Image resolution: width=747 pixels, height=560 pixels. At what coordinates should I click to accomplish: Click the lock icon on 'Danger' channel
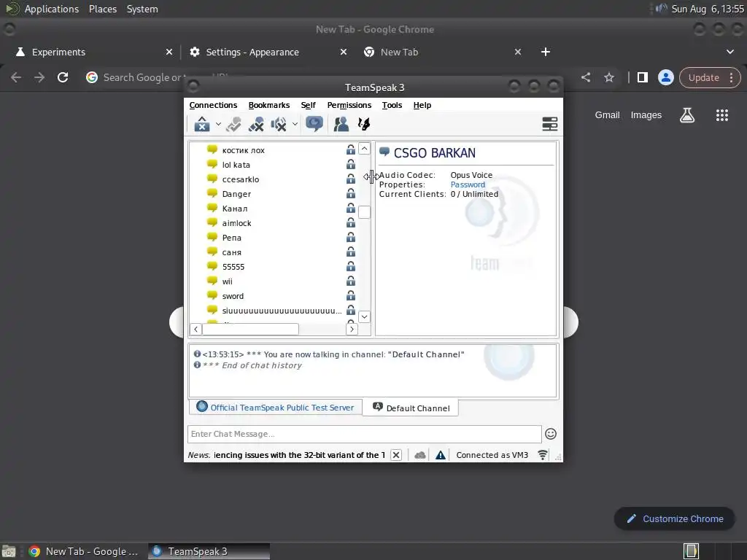coord(351,193)
